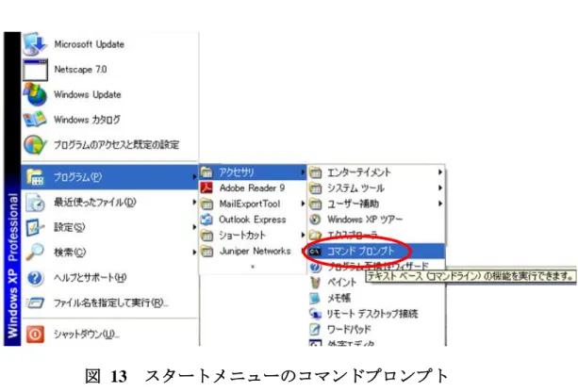Click the Juniper Networks folder icon
Screen dimensions: 578x392
point(206,252)
